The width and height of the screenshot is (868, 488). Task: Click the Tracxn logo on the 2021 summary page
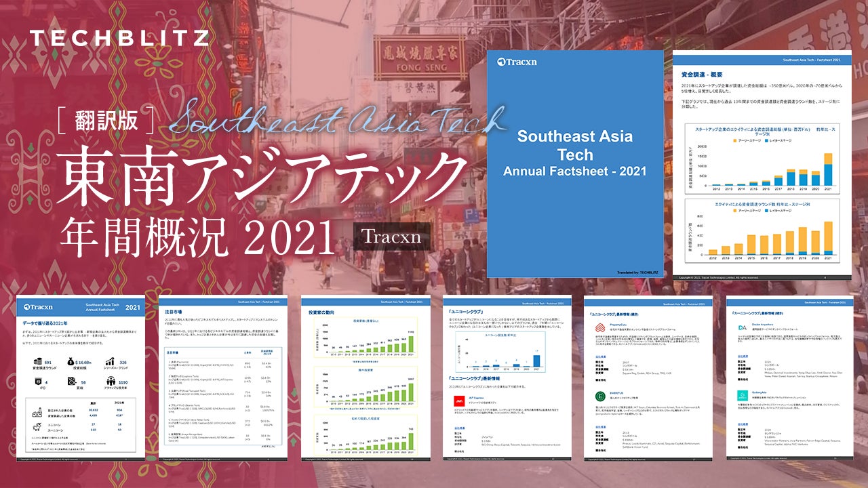pyautogui.click(x=39, y=306)
